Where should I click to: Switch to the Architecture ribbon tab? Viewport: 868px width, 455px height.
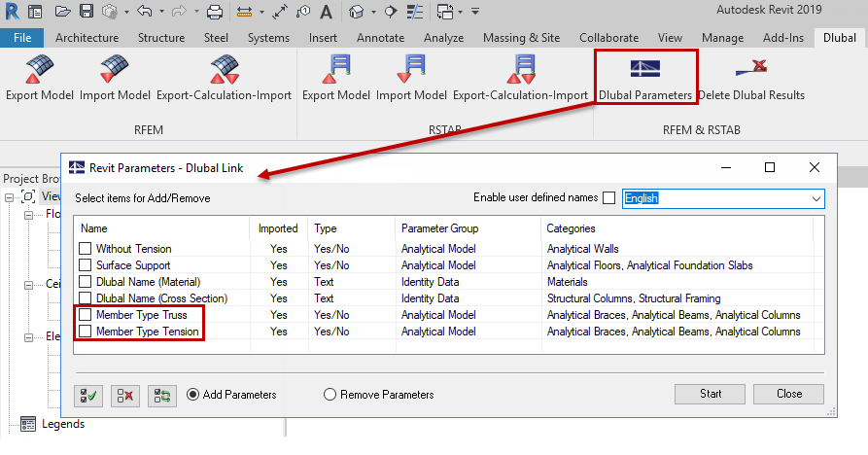pyautogui.click(x=87, y=38)
